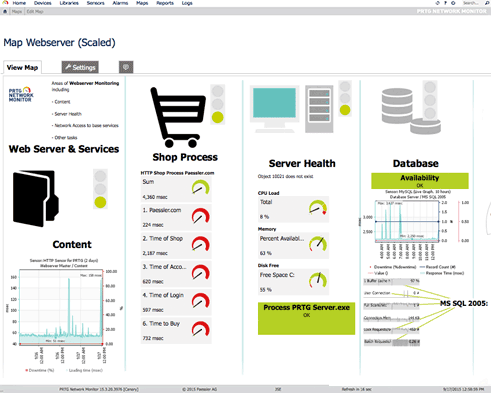
Task: Click the server rack tower icon
Action: coord(319,109)
